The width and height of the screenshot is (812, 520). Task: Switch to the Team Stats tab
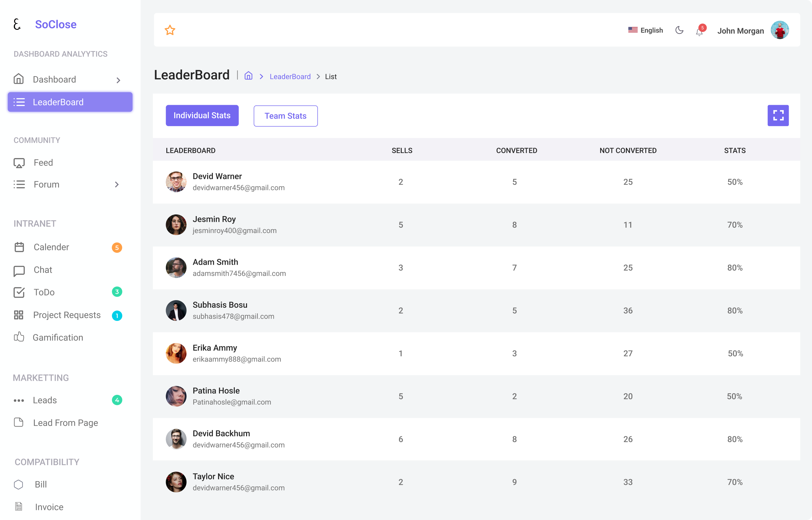pos(286,116)
